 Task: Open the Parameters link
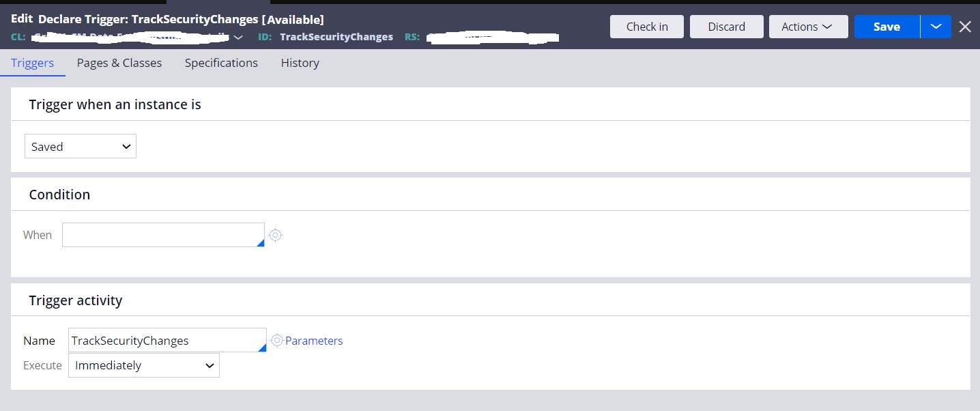(313, 340)
